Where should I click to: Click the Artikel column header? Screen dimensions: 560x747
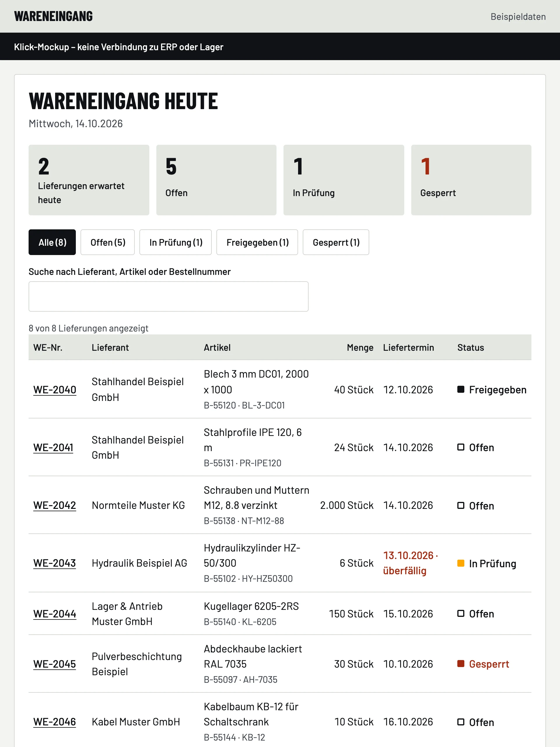(x=217, y=348)
